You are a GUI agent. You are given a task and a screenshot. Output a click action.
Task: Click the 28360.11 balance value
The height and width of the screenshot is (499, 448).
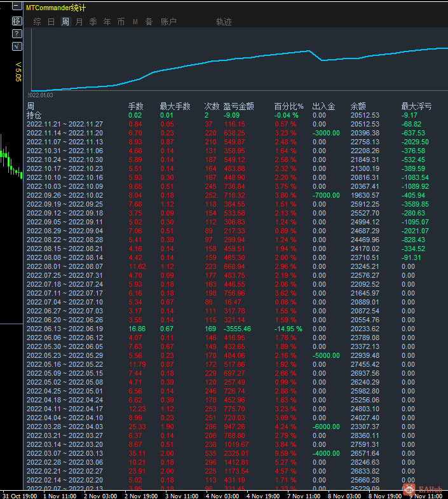click(x=365, y=435)
